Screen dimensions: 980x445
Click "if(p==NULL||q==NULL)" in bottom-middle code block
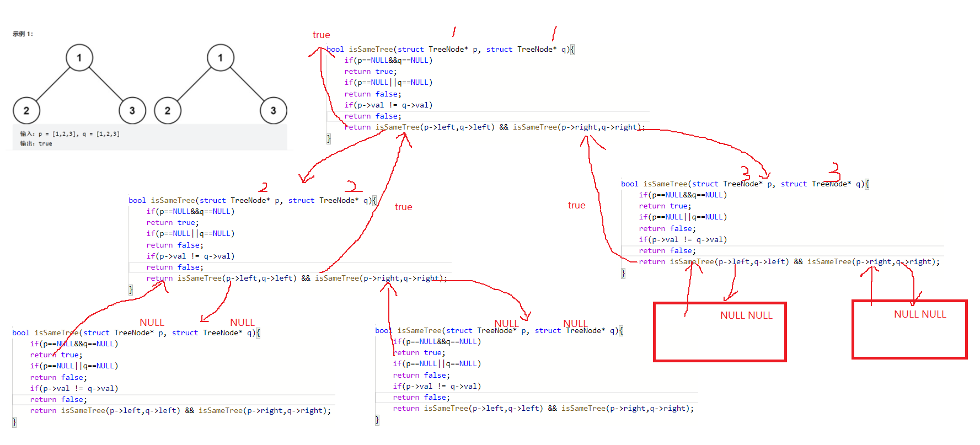click(437, 364)
